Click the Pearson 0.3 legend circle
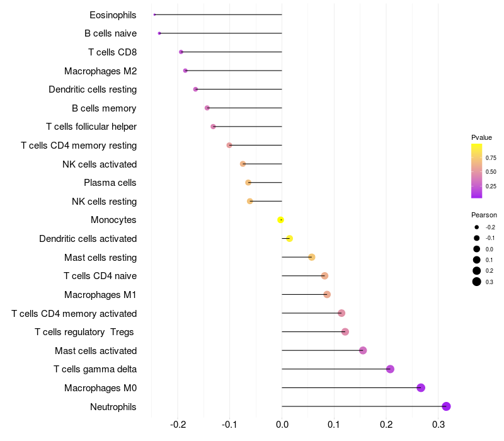This screenshot has height=441, width=504. coord(477,282)
